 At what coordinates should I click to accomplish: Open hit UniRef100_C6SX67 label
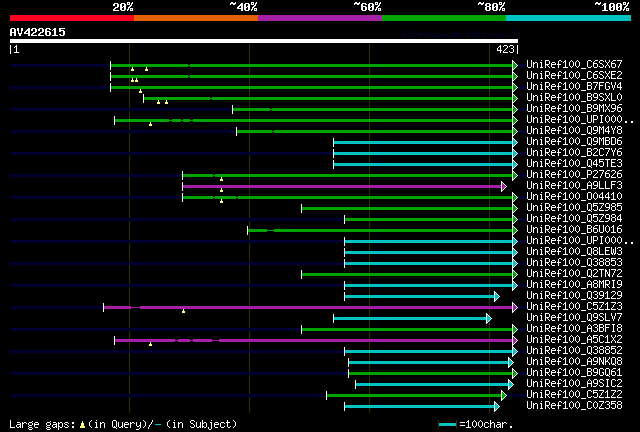[x=574, y=65]
